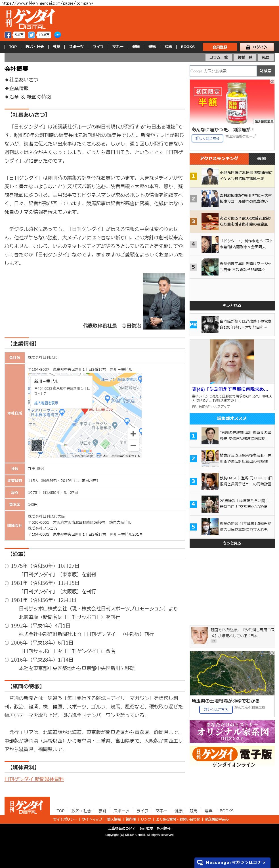279x868 pixels.
Task: Click the 会員登録 button
Action: [220, 47]
